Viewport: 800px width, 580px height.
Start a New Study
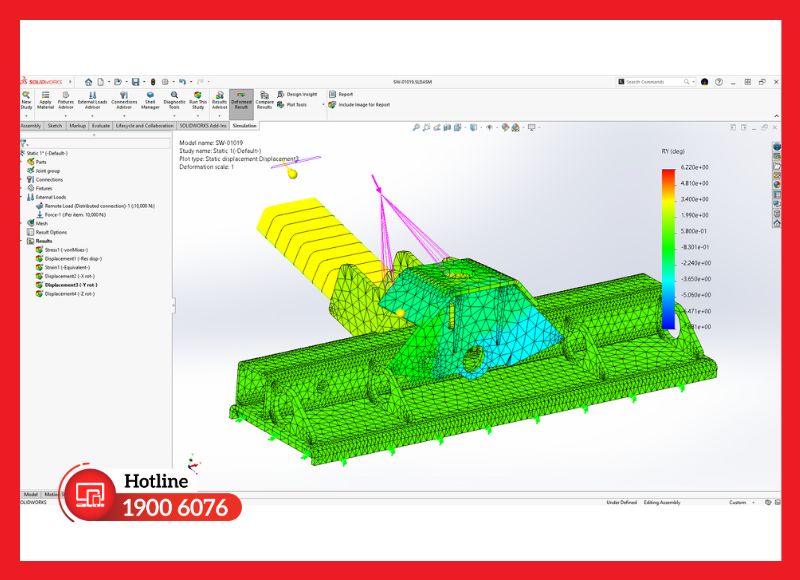[x=26, y=100]
